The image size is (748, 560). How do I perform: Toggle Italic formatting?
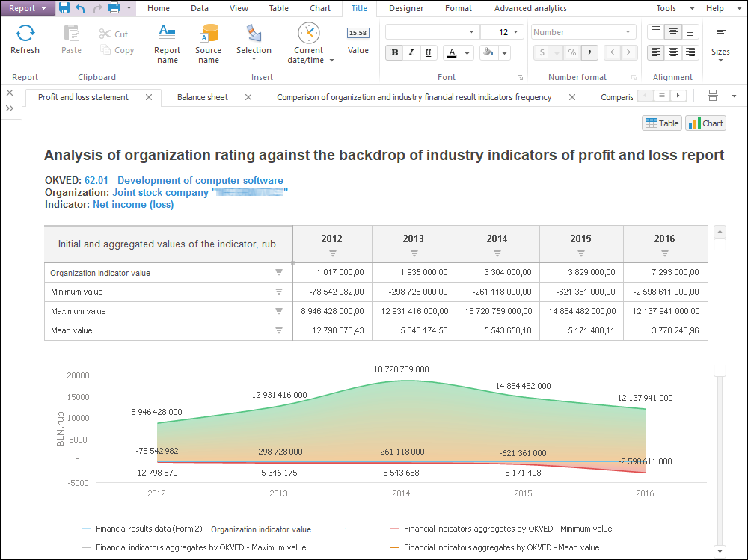click(411, 53)
